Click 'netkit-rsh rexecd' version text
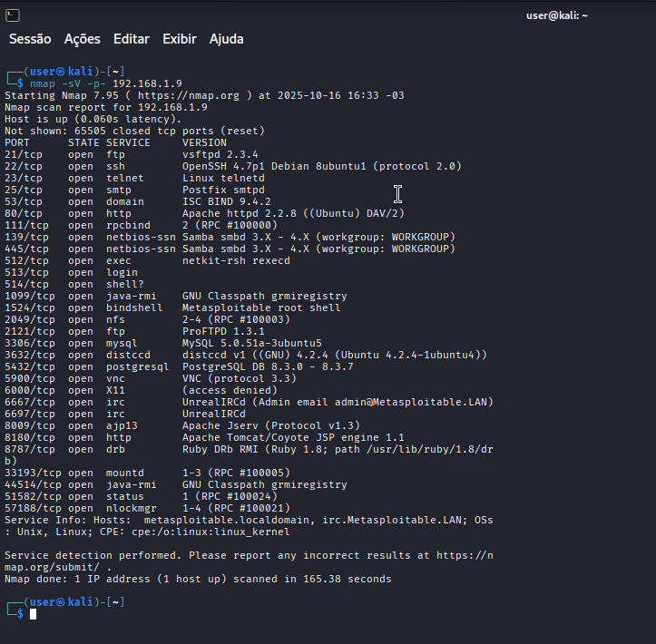Image resolution: width=656 pixels, height=644 pixels. point(236,260)
